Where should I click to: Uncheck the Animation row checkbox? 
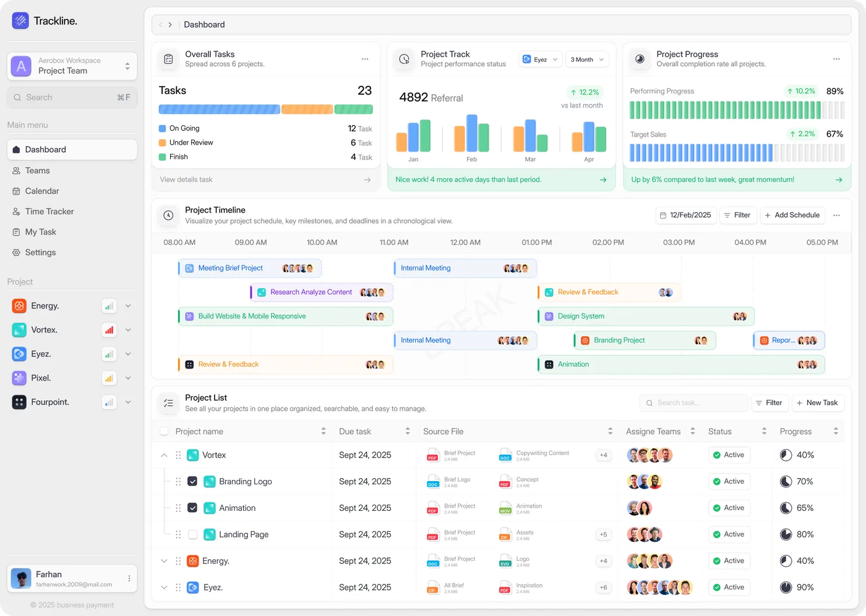pyautogui.click(x=192, y=508)
